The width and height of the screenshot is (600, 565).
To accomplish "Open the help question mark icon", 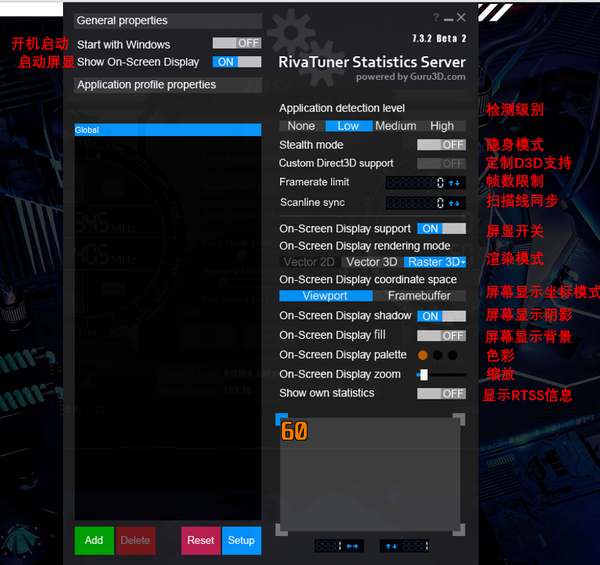I will pos(436,17).
